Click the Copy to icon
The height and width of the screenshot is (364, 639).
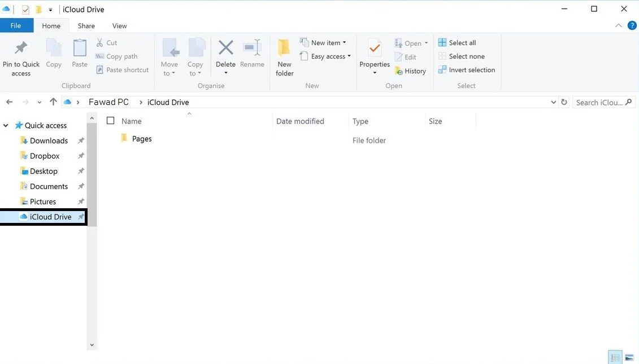click(197, 48)
